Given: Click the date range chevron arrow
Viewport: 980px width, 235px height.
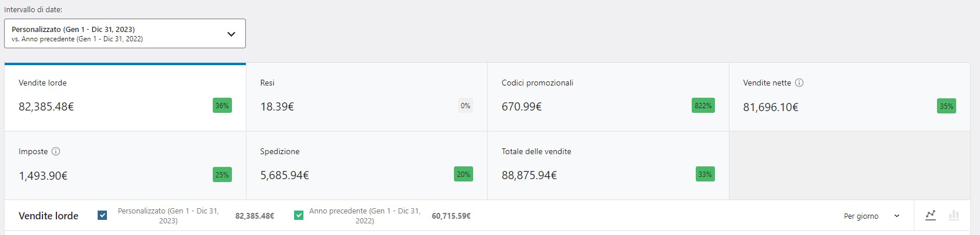Looking at the screenshot, I should [231, 34].
